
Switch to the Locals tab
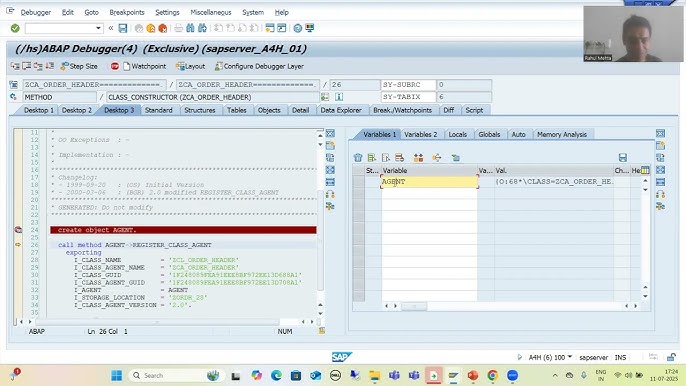click(x=458, y=134)
